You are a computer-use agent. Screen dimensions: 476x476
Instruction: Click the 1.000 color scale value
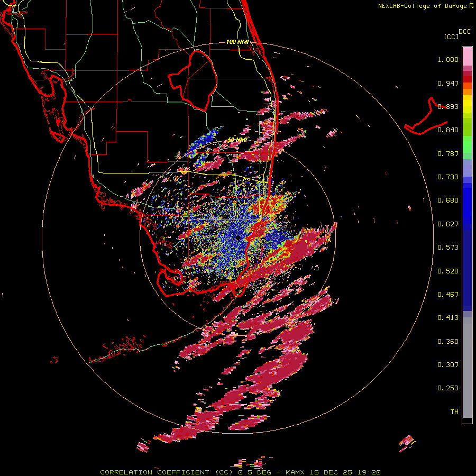(448, 59)
